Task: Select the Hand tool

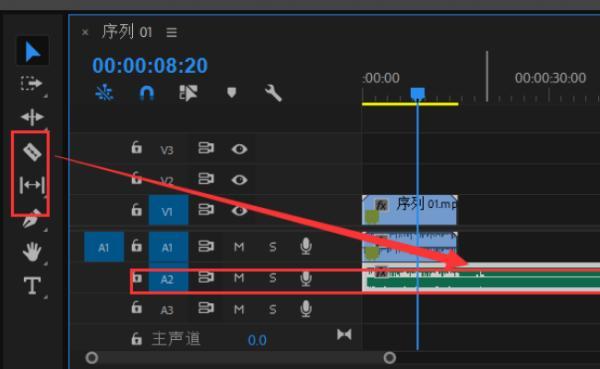Action: click(32, 251)
